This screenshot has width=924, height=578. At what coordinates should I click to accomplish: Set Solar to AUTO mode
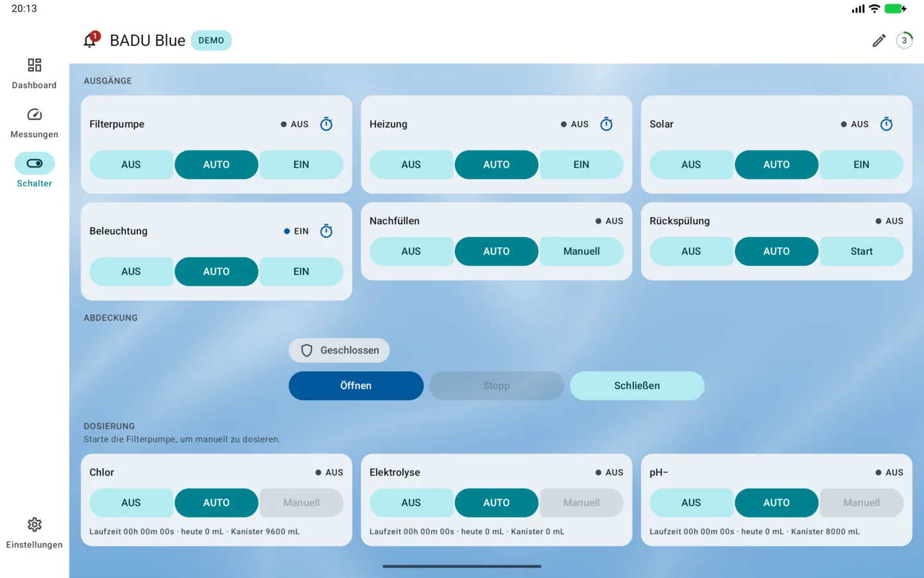pyautogui.click(x=776, y=164)
